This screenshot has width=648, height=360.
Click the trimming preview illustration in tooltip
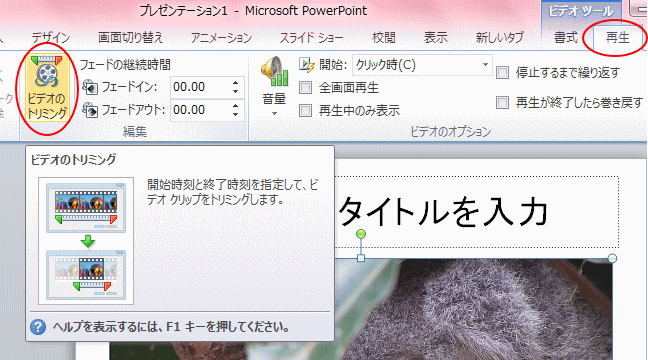click(86, 241)
